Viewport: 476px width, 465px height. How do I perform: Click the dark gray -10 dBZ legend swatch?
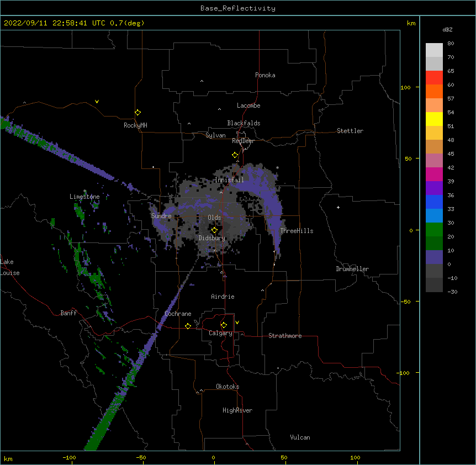[x=434, y=285]
